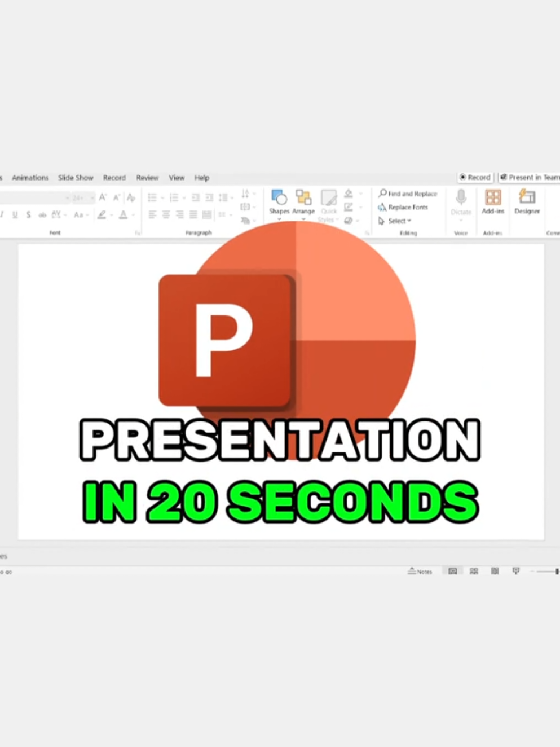The width and height of the screenshot is (560, 747).
Task: Toggle Justify paragraph alignment
Action: pos(193,214)
